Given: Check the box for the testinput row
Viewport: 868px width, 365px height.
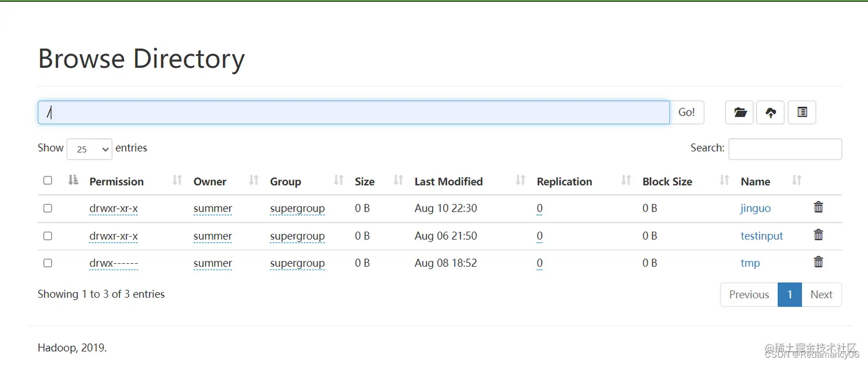Looking at the screenshot, I should (x=48, y=236).
